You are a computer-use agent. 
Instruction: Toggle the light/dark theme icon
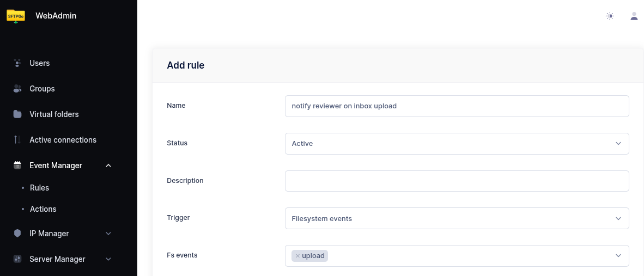click(x=610, y=16)
